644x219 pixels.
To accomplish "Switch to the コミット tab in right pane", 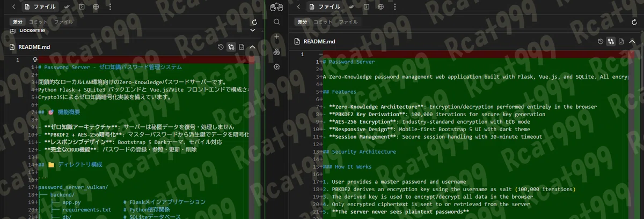I will 323,22.
